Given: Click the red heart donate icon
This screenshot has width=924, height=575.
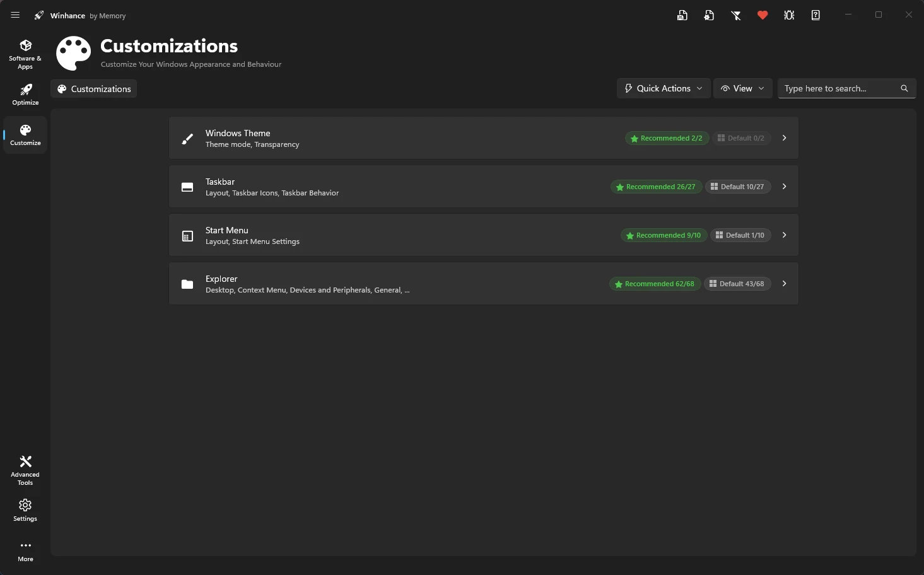Looking at the screenshot, I should pyautogui.click(x=763, y=15).
